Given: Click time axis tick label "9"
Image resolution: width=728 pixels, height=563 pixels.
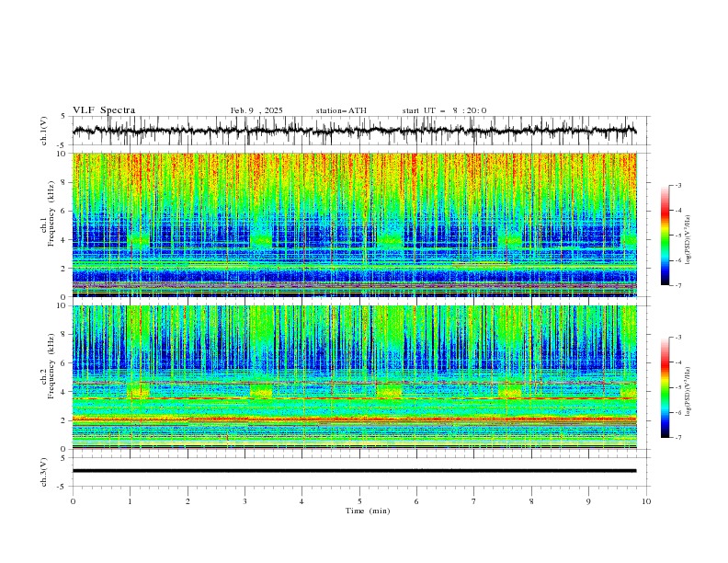Looking at the screenshot, I should [x=588, y=501].
